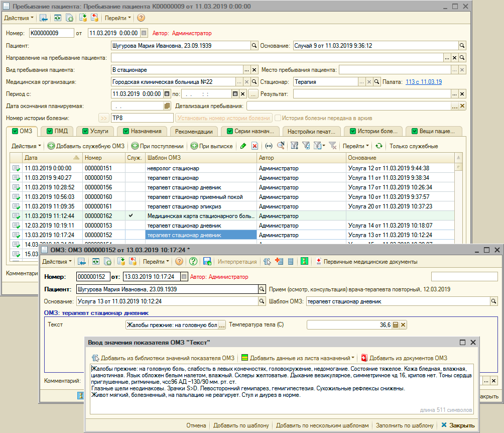Click the green save diskette icon in the ОМЗ window toolbar
Image resolution: width=504 pixels, height=433 pixels.
(207, 262)
